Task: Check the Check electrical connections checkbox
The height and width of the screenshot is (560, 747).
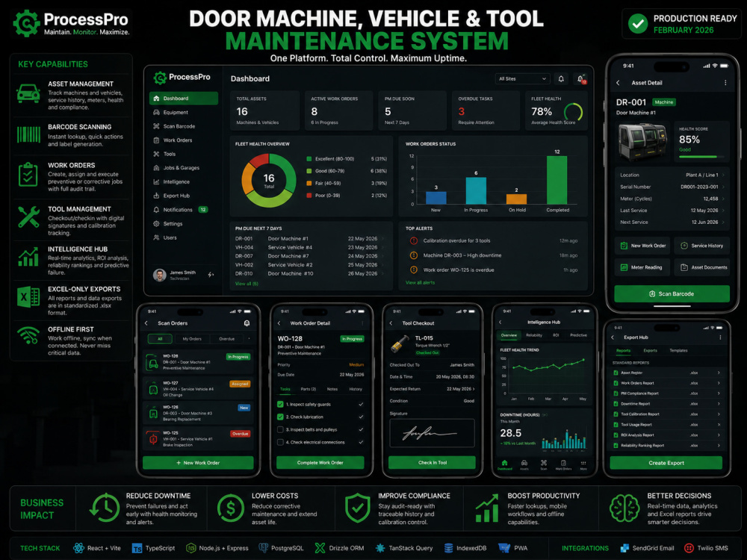Action: pyautogui.click(x=280, y=442)
